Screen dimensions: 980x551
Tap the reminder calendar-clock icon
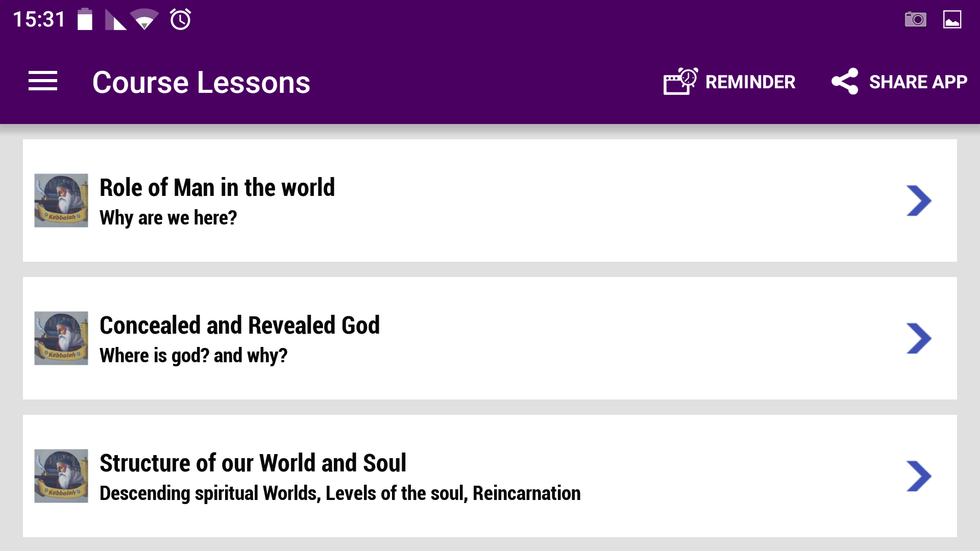(x=680, y=82)
